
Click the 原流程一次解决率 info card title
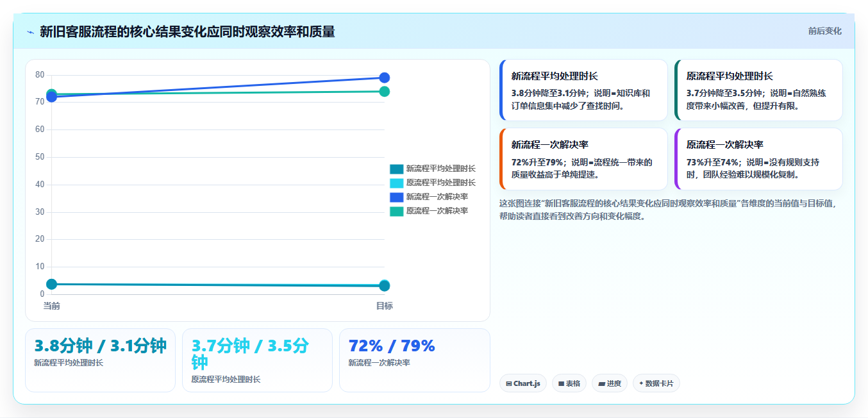click(725, 144)
